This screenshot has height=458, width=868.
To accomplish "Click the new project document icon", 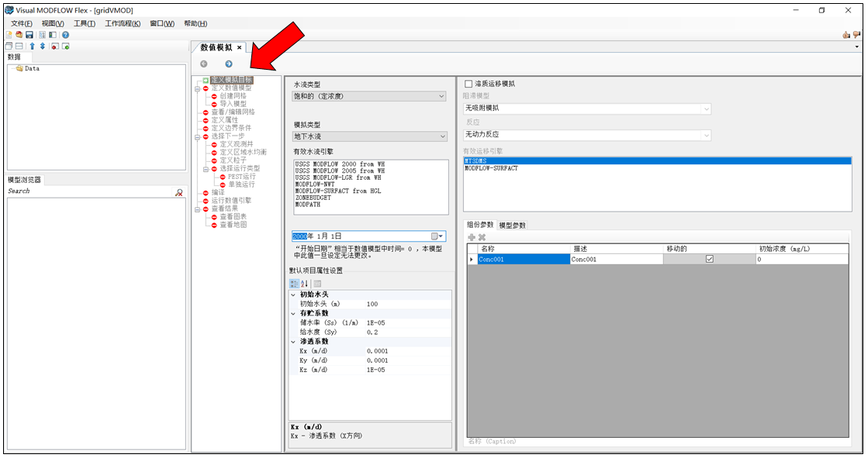I will (x=9, y=35).
